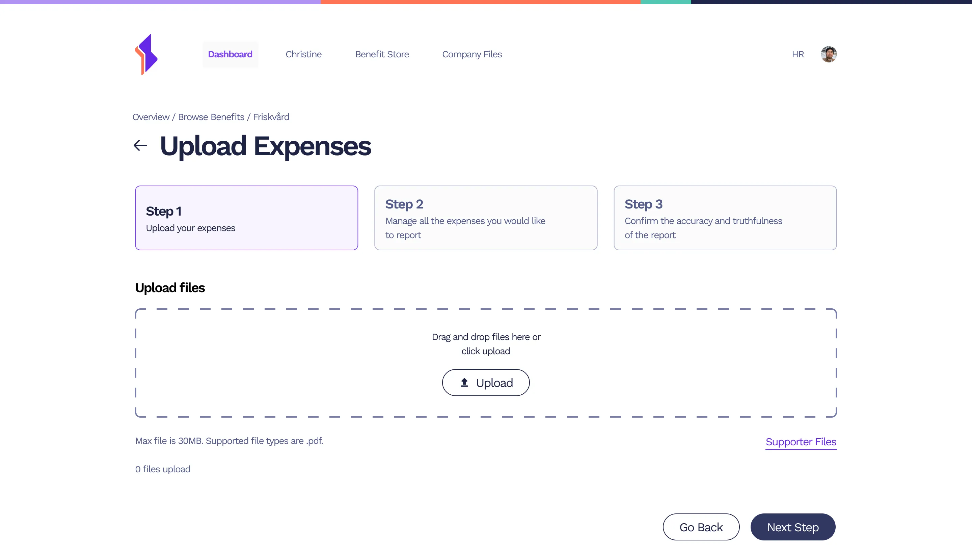Open the Benefit Store tab
This screenshot has height=560, width=972.
382,54
